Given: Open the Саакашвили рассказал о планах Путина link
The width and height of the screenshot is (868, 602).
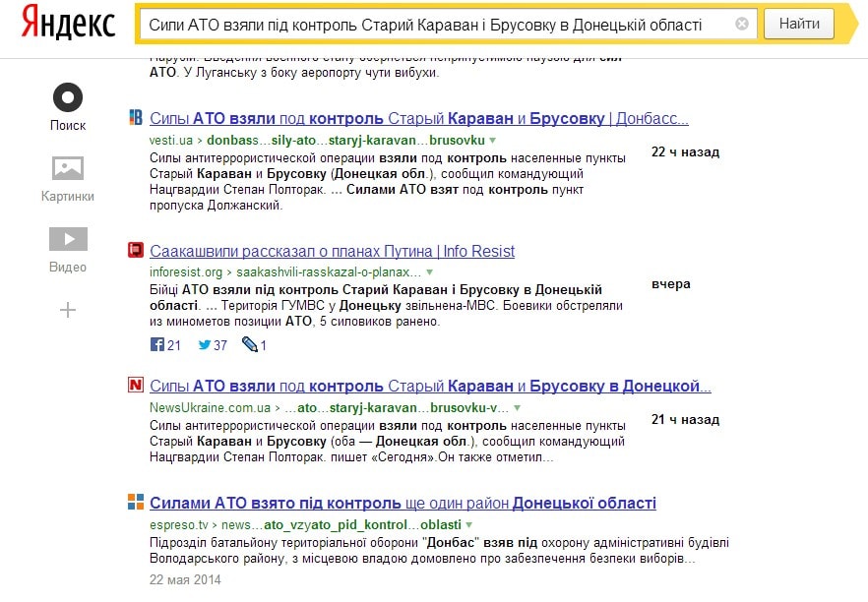Looking at the screenshot, I should pyautogui.click(x=332, y=251).
